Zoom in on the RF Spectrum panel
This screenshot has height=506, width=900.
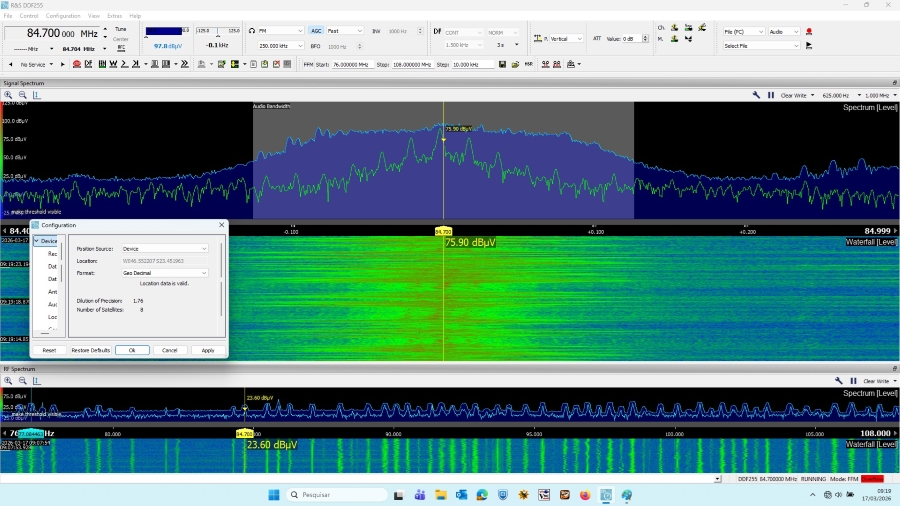tap(8, 380)
